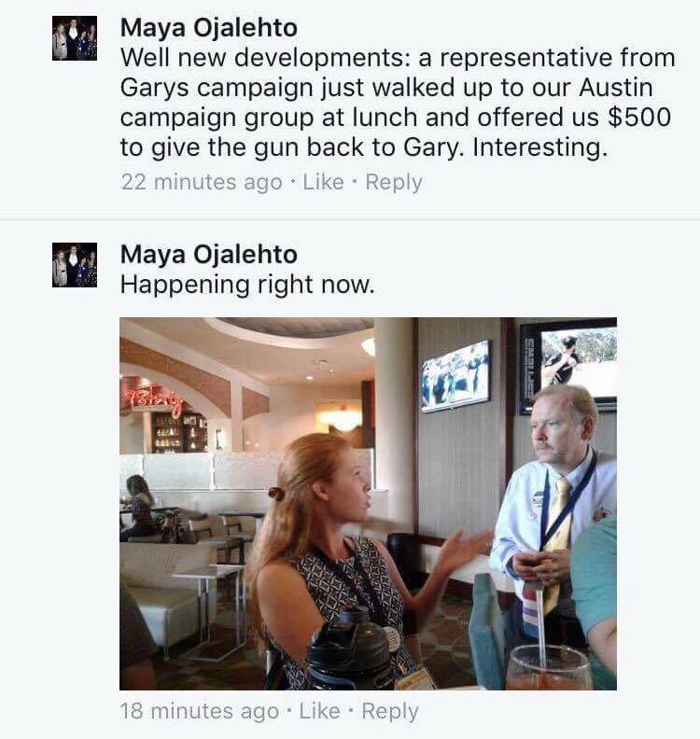Open the avatar beside the "Happening right now" comment
This screenshot has height=739, width=700.
click(x=75, y=265)
